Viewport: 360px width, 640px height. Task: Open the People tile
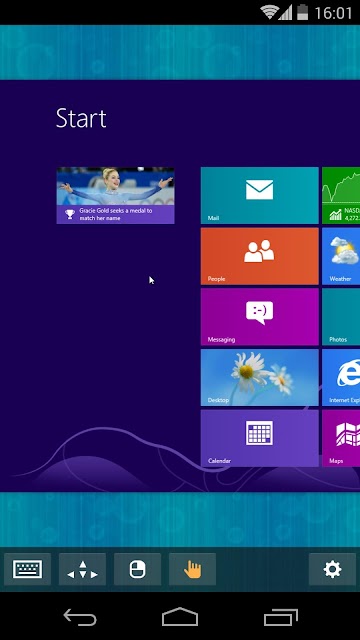[x=260, y=256]
